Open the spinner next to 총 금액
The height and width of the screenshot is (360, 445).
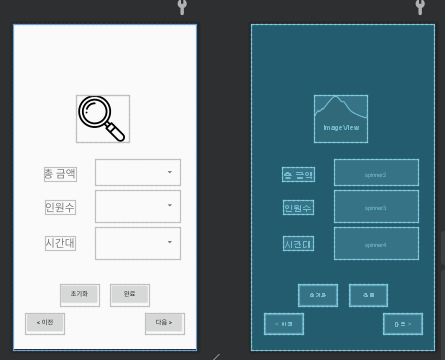click(x=138, y=172)
